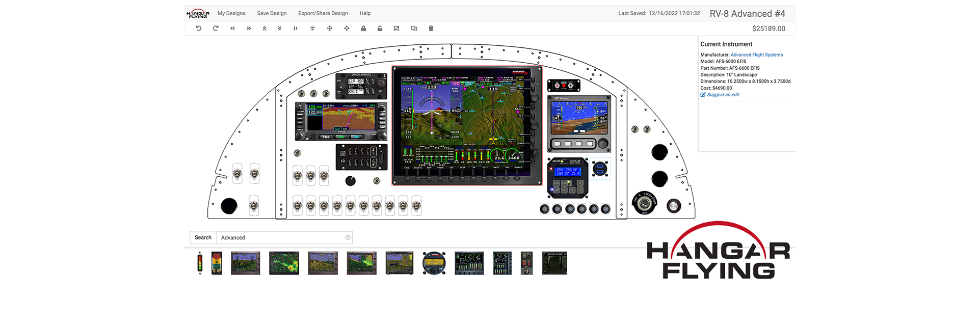Click the RV-8 Advanced #4 design title

tap(747, 14)
